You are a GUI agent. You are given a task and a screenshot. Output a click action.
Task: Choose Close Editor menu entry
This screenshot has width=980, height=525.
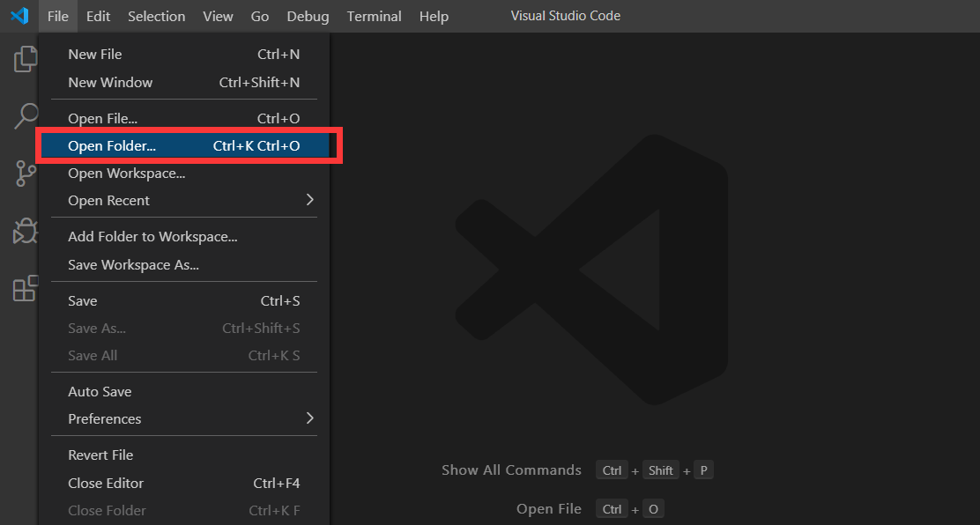click(x=183, y=483)
